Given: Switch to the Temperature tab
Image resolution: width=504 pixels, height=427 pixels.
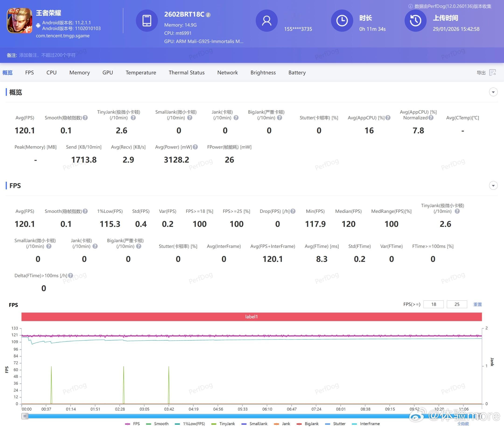Looking at the screenshot, I should click(141, 73).
